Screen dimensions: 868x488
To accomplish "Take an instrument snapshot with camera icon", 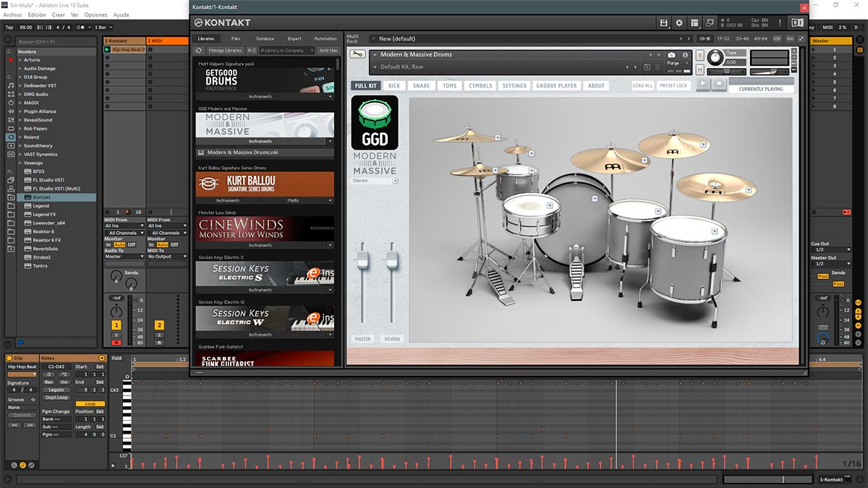I will [671, 55].
